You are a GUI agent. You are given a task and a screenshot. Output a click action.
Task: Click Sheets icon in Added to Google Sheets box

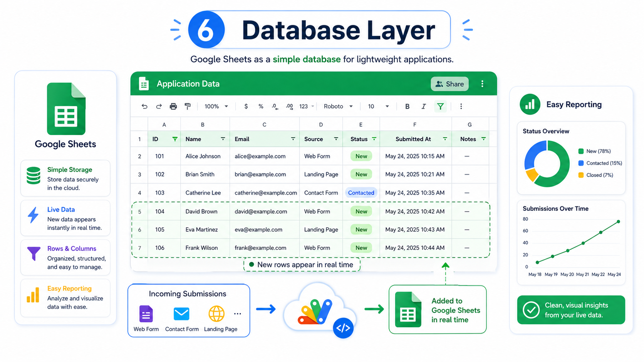[x=408, y=310]
